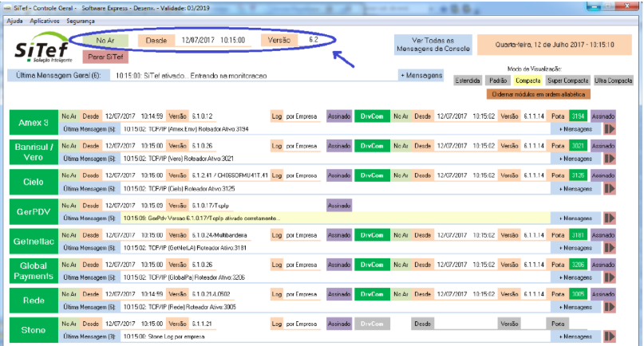Click Assinado badge in GerPDV row
The image size is (644, 346).
pyautogui.click(x=339, y=205)
